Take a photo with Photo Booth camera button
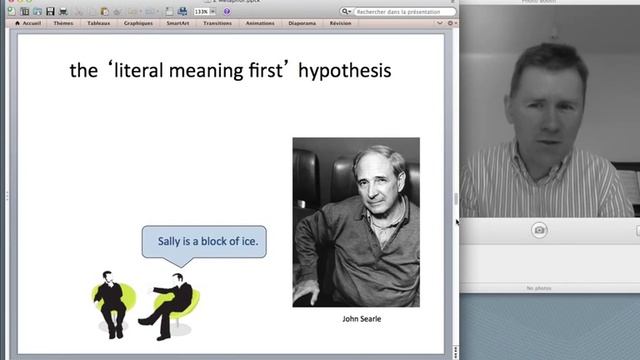640x360 pixels. click(x=539, y=230)
